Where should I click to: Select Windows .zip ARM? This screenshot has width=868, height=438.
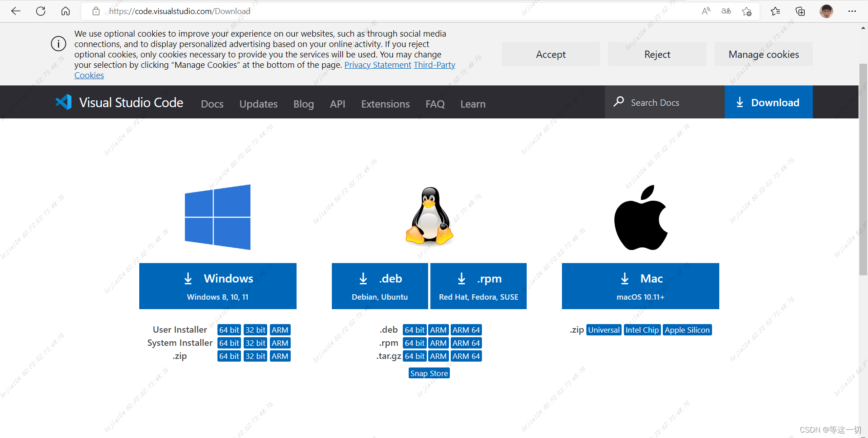click(280, 356)
